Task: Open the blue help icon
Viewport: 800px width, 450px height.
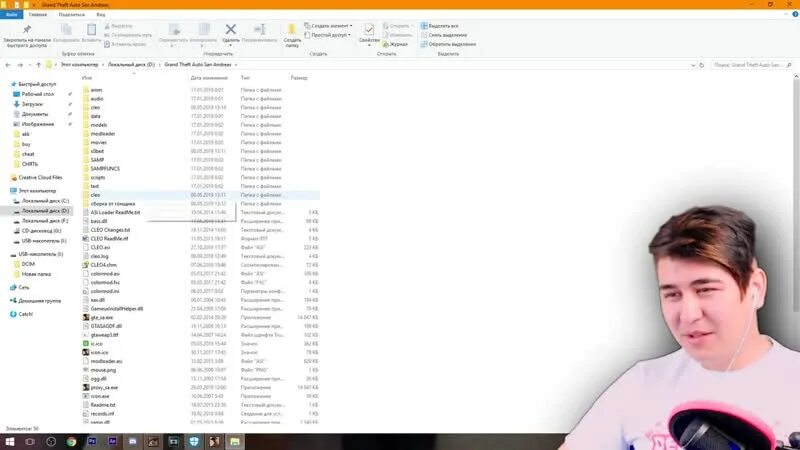Action: (x=795, y=14)
